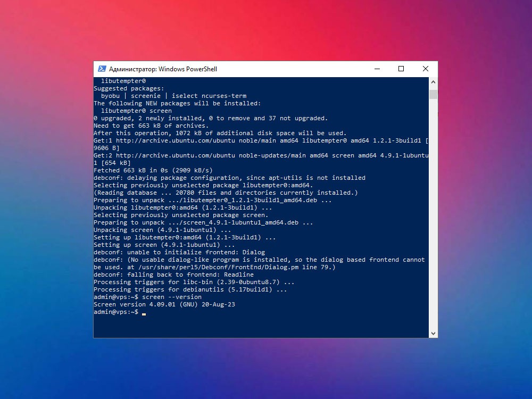532x399 pixels.
Task: Close the Windows PowerShell window
Action: click(x=426, y=69)
